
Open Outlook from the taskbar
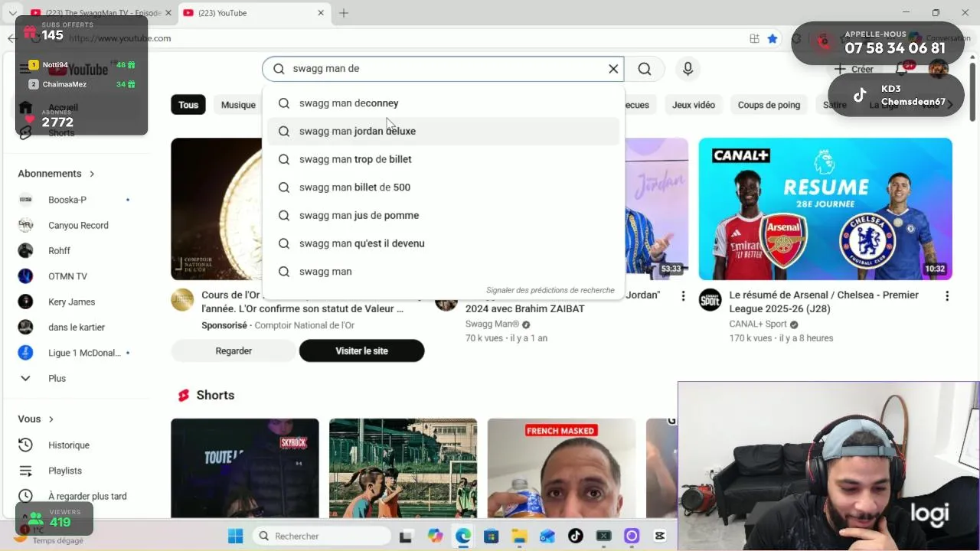coord(547,536)
